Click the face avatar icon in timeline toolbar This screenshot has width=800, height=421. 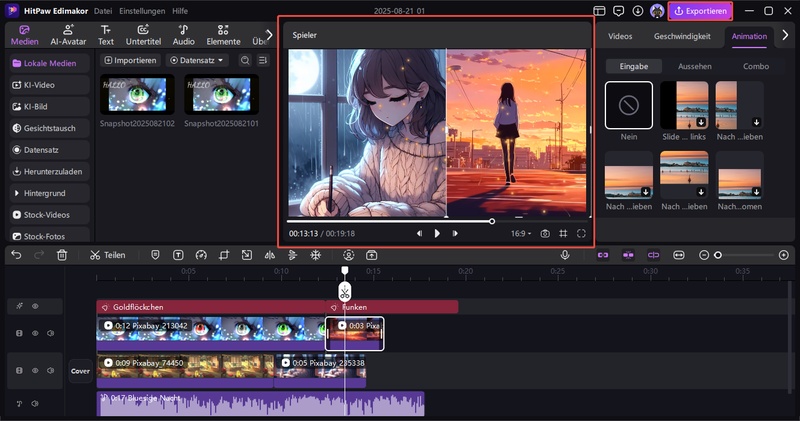coord(348,255)
